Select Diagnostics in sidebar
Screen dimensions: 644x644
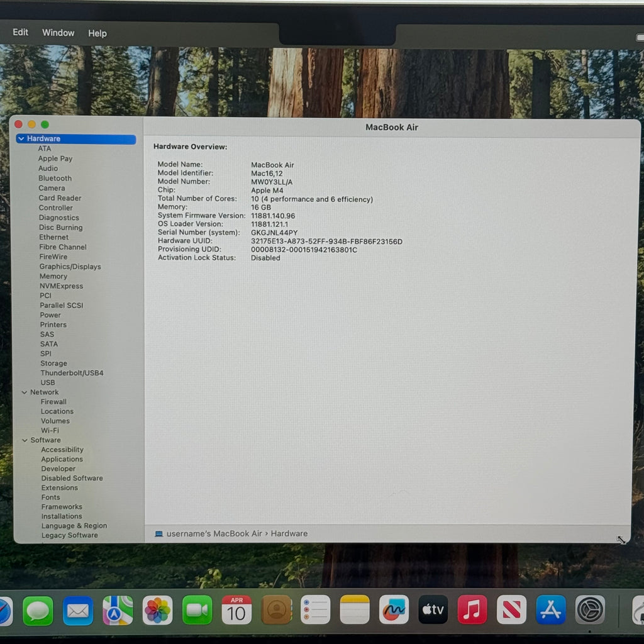pos(59,218)
